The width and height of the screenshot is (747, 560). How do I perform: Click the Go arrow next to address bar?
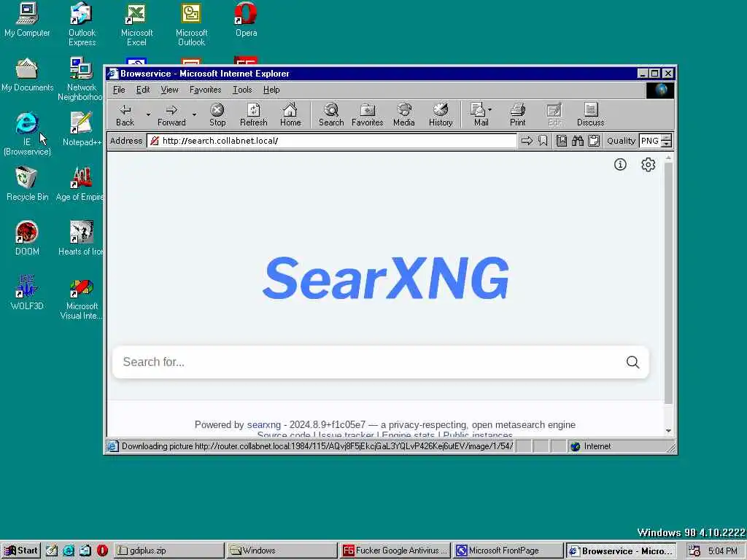tap(527, 141)
